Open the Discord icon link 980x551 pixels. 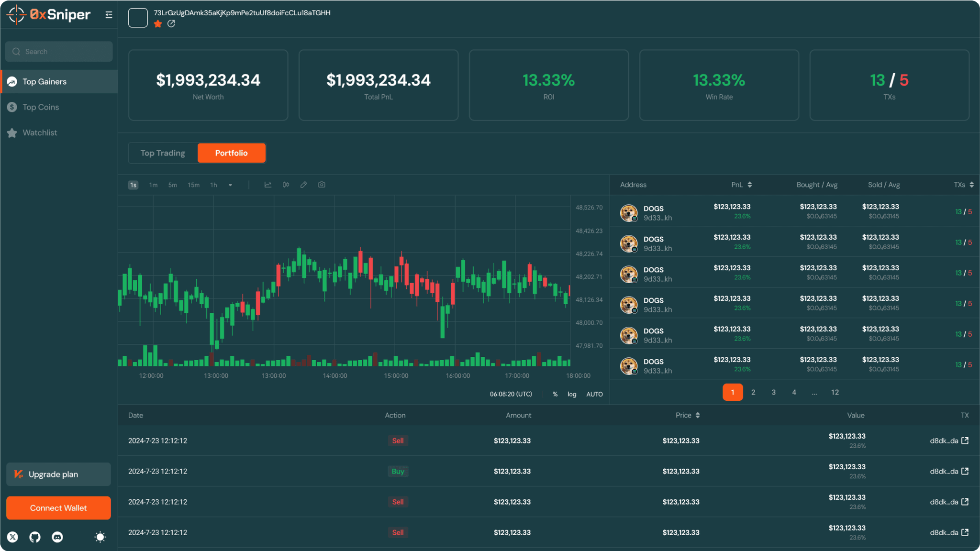coord(57,537)
